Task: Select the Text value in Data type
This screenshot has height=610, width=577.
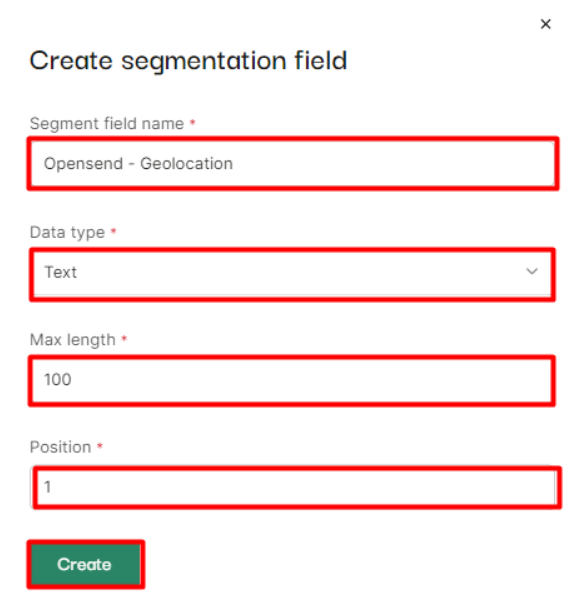Action: point(61,272)
